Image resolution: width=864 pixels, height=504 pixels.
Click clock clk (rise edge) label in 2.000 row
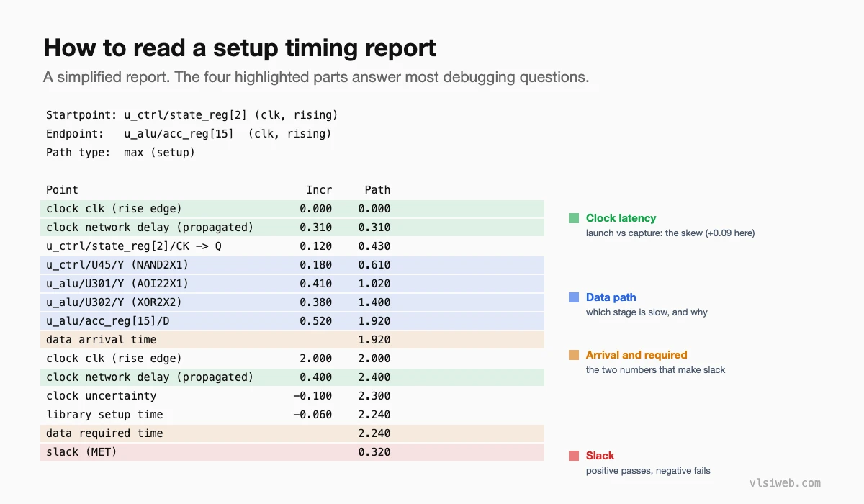pos(114,359)
